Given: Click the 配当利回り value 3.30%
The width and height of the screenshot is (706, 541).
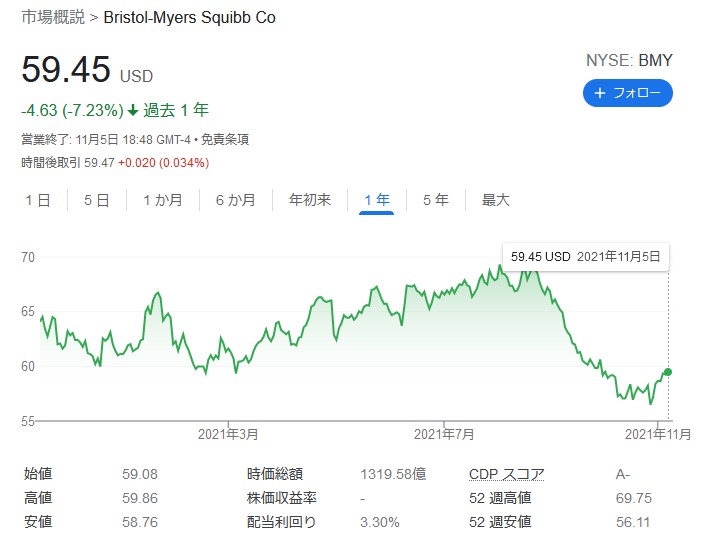Looking at the screenshot, I should [380, 522].
